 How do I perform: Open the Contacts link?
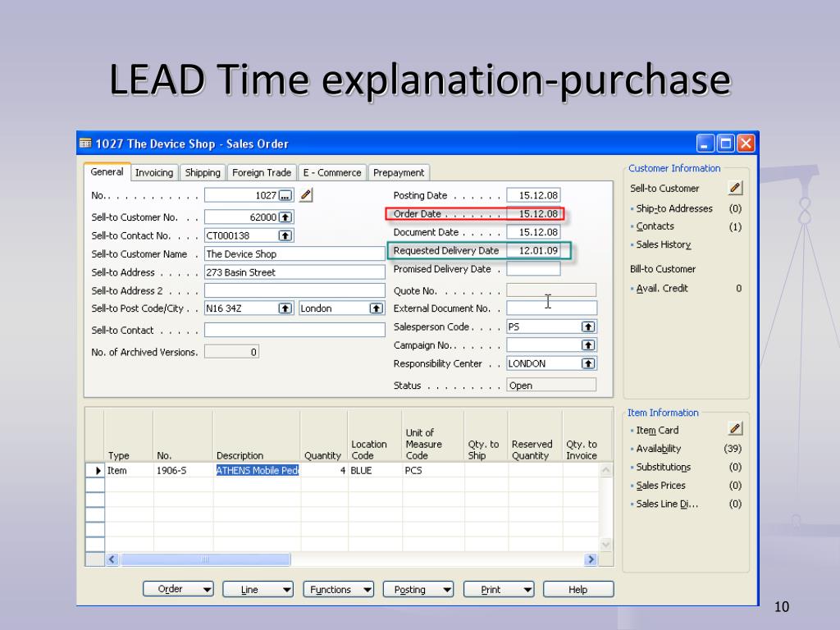[x=655, y=226]
